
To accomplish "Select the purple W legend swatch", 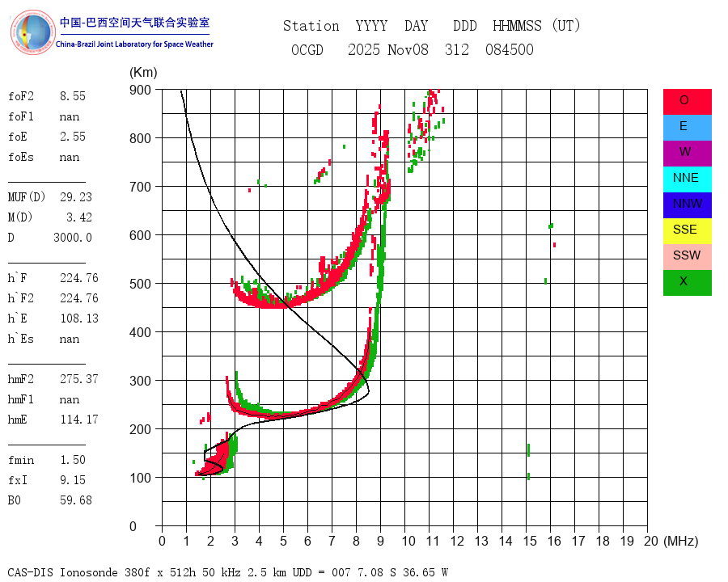I will point(687,153).
